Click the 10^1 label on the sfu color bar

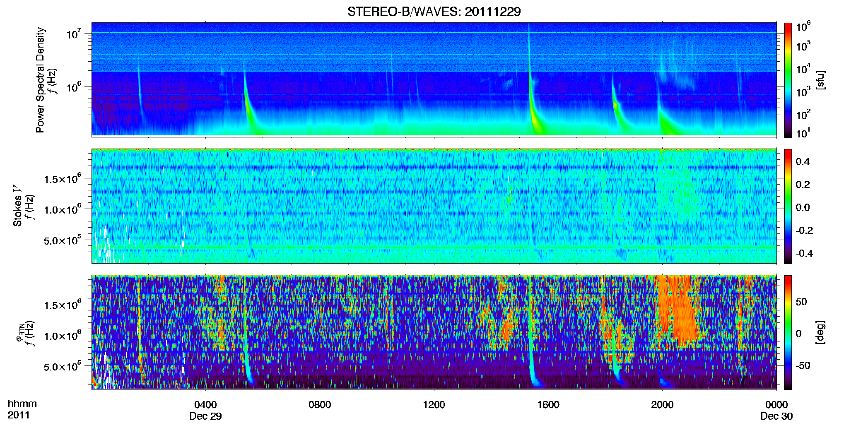click(803, 133)
